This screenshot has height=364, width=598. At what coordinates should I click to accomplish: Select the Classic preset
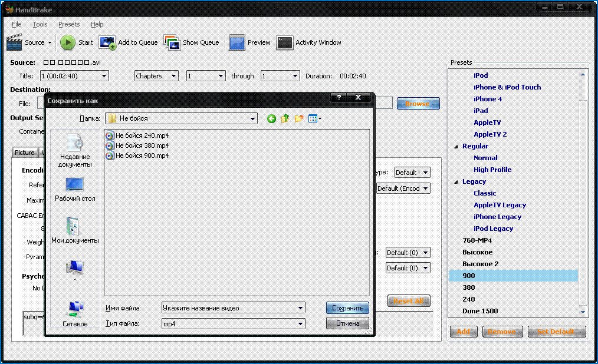tap(485, 193)
